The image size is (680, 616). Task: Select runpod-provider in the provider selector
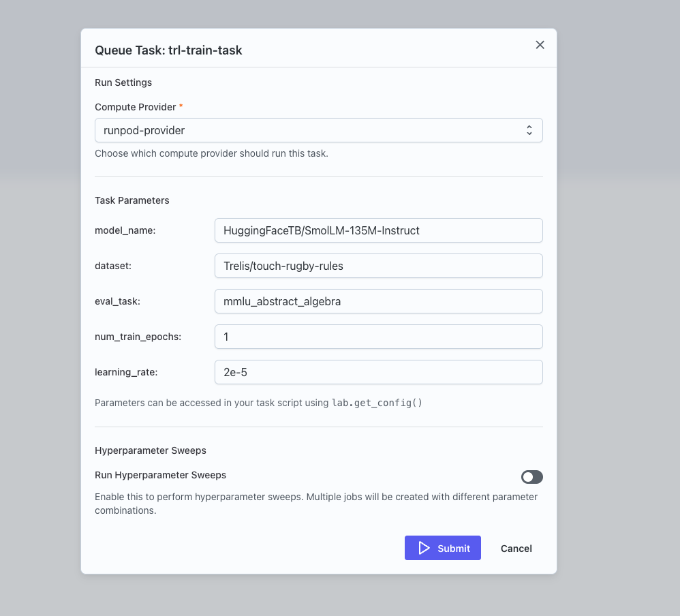pos(318,129)
